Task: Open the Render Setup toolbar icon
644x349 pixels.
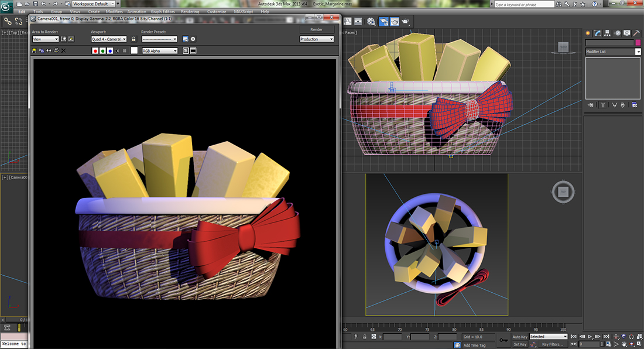Action: coord(383,21)
